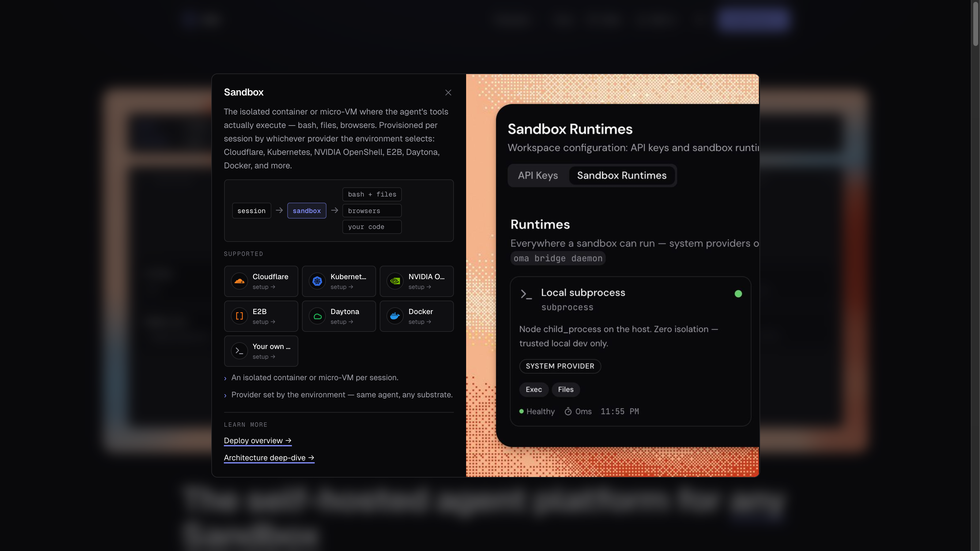This screenshot has height=551, width=980.
Task: Click the Your own terminal icon
Action: click(239, 351)
